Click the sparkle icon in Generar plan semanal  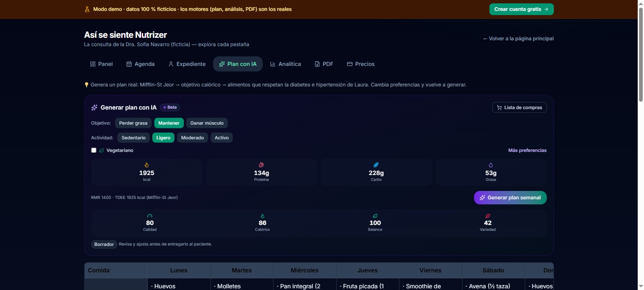point(483,198)
